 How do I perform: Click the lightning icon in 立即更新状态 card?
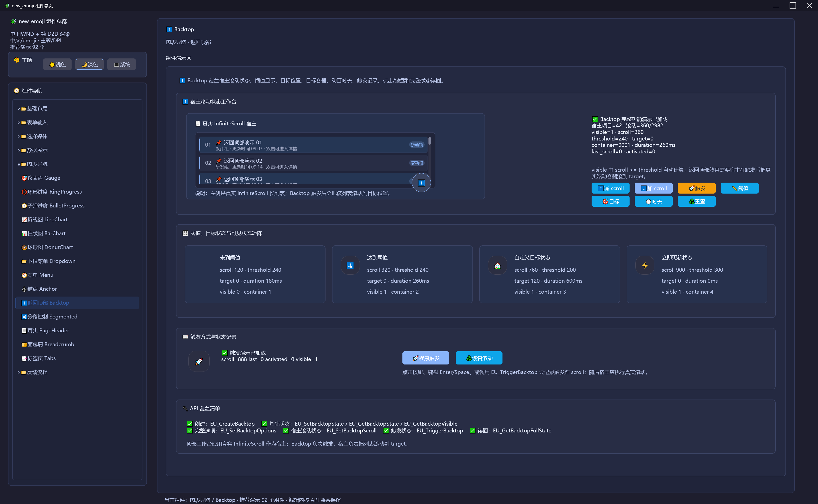tap(645, 265)
